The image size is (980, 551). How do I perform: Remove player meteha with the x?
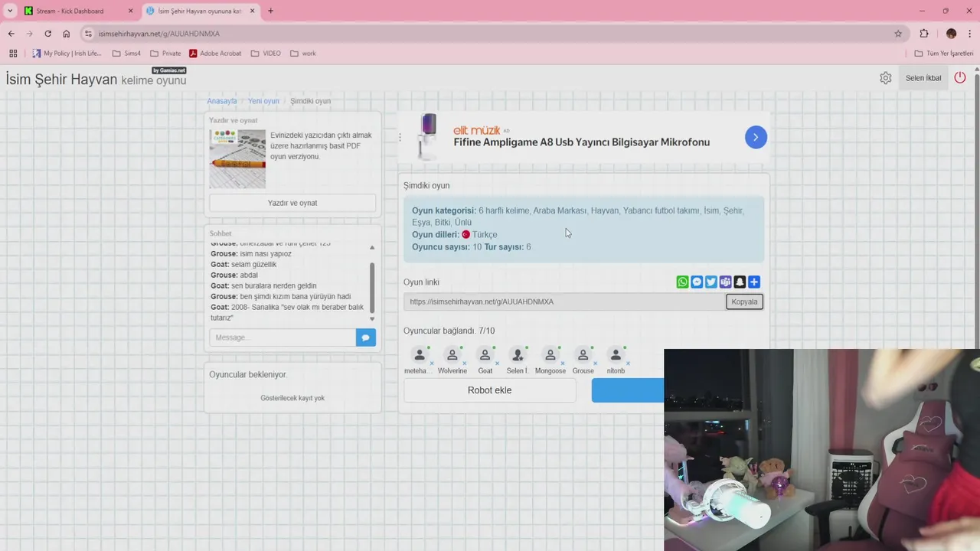(432, 364)
